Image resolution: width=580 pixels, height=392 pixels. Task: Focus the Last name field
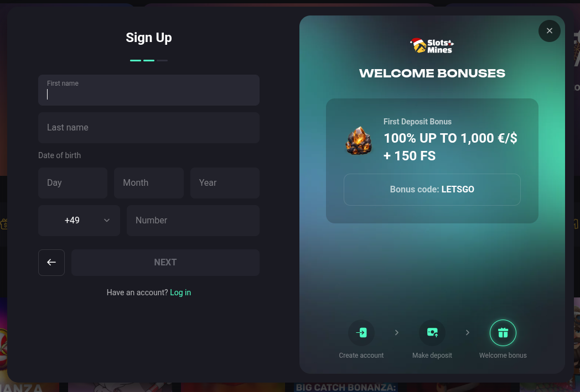pyautogui.click(x=149, y=128)
